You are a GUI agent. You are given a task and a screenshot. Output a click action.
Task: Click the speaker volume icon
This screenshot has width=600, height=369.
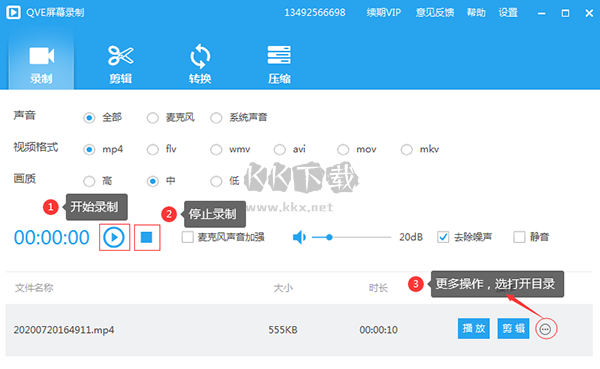point(299,237)
